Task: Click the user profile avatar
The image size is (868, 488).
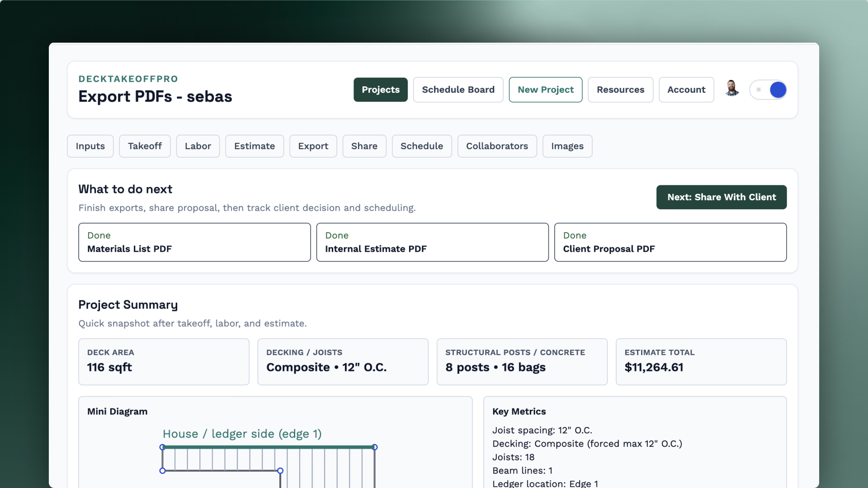Action: (732, 89)
